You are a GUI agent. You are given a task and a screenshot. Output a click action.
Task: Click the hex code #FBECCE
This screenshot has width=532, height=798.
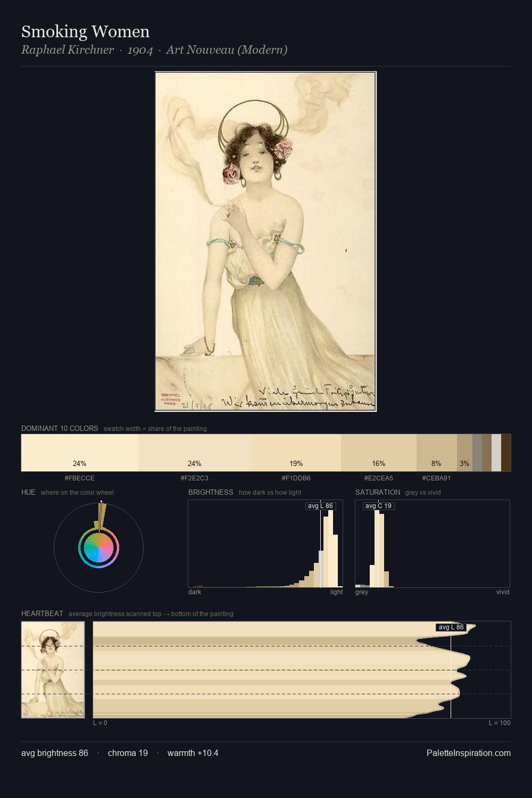pyautogui.click(x=80, y=478)
